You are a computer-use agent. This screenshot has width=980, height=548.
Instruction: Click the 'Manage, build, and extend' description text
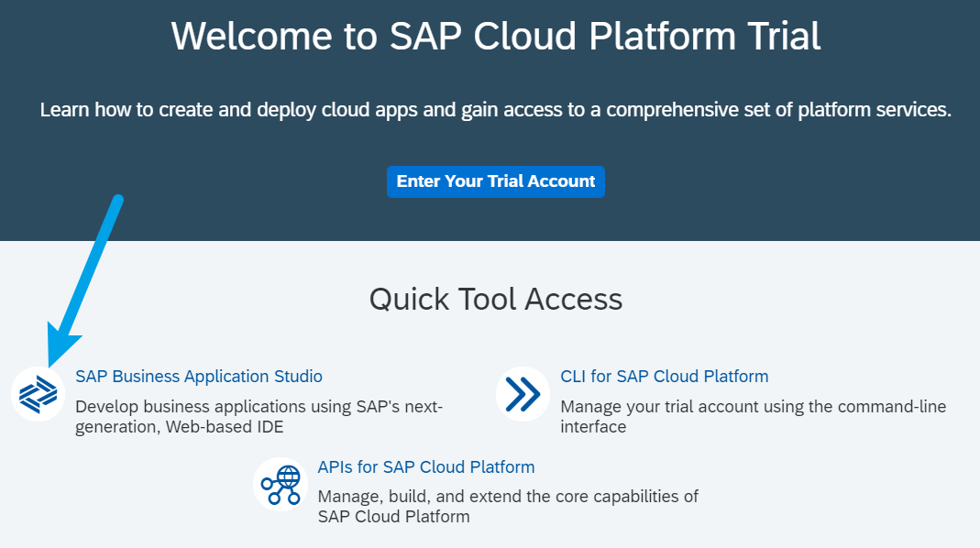pyautogui.click(x=508, y=506)
